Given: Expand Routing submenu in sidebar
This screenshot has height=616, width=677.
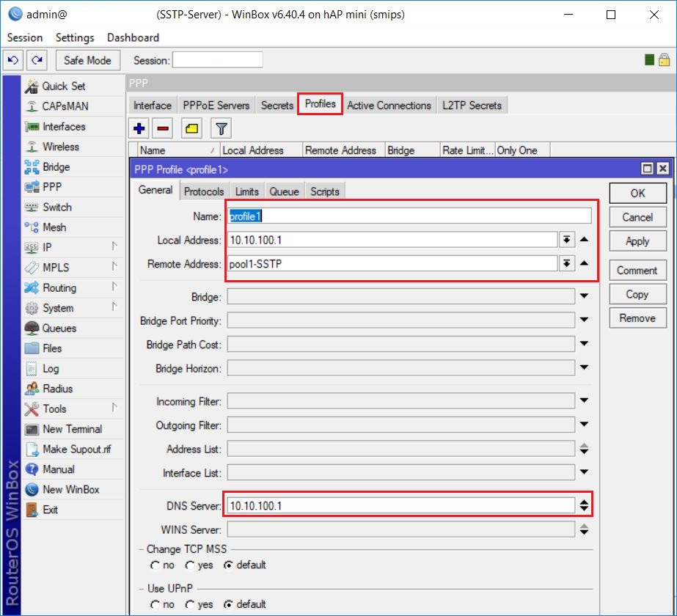Looking at the screenshot, I should [x=114, y=287].
